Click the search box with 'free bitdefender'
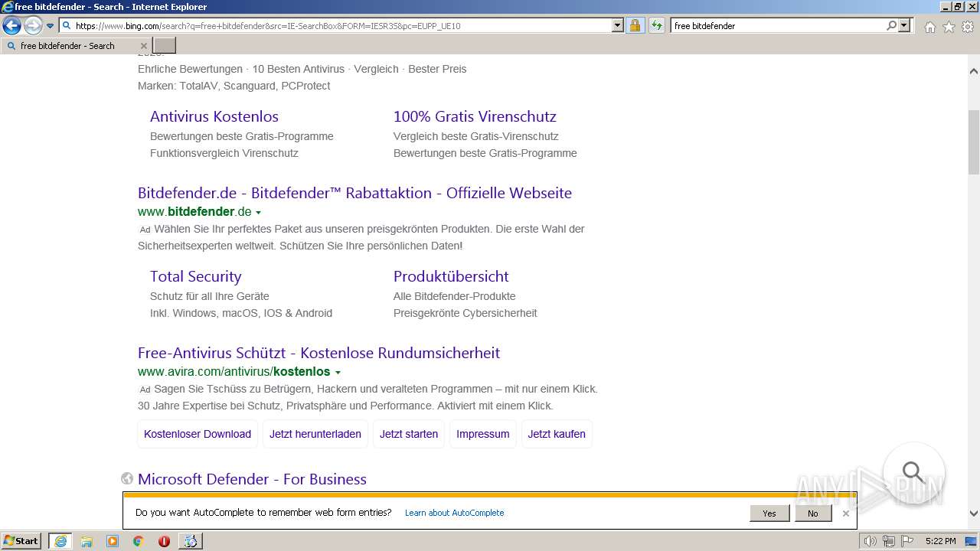This screenshot has height=551, width=980. 777,25
